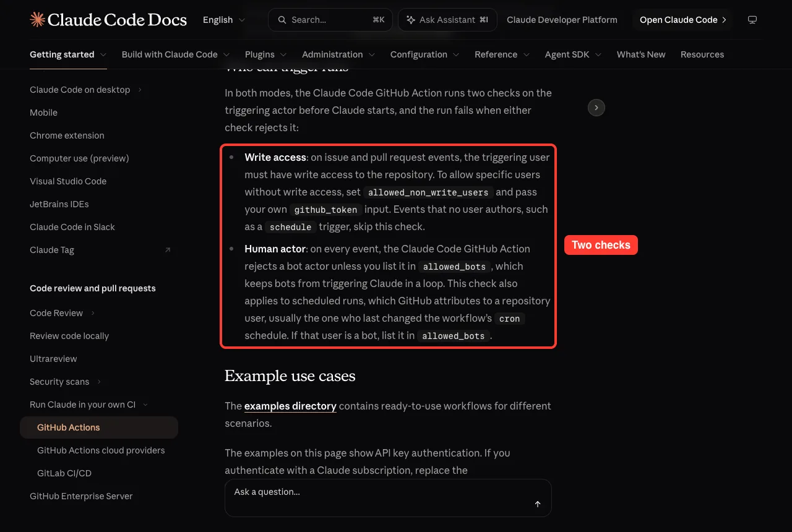Click the Example use cases heading

(290, 376)
